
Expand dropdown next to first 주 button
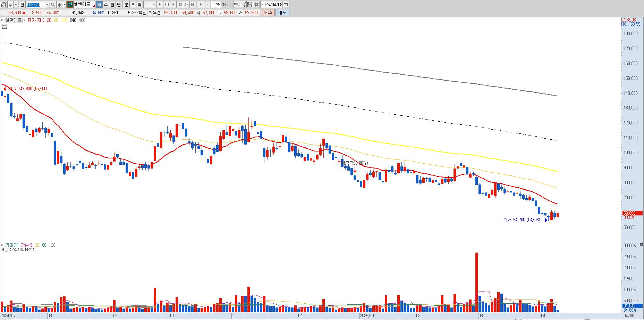click(x=16, y=5)
